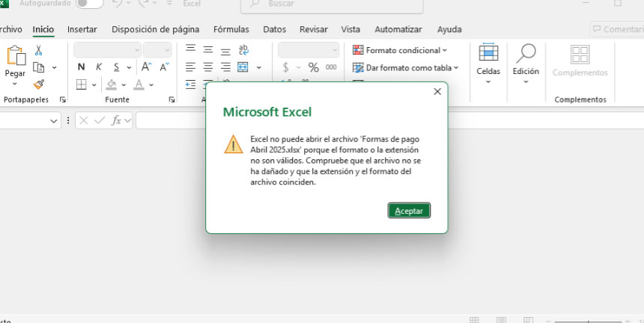Open the Fórmulas tab
The image size is (644, 323).
pos(231,29)
